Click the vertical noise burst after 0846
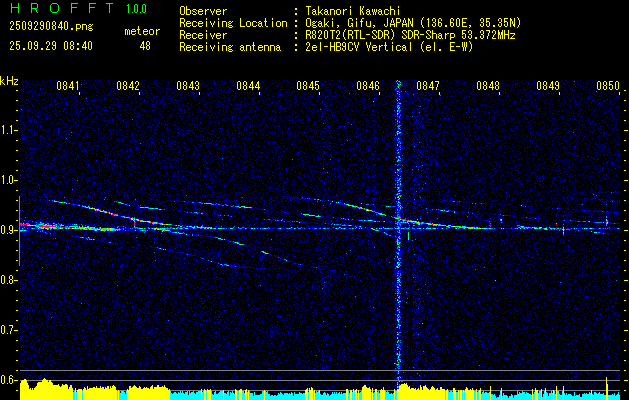629x400 pixels. [398, 233]
